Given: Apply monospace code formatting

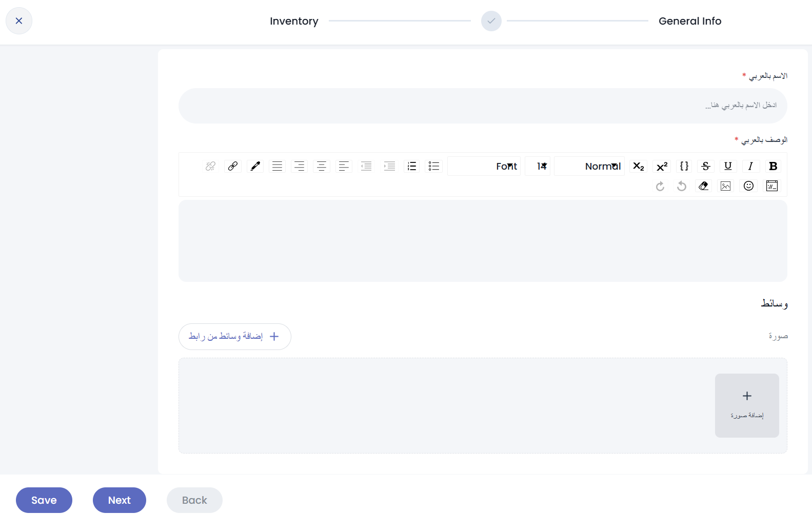Looking at the screenshot, I should click(x=684, y=166).
